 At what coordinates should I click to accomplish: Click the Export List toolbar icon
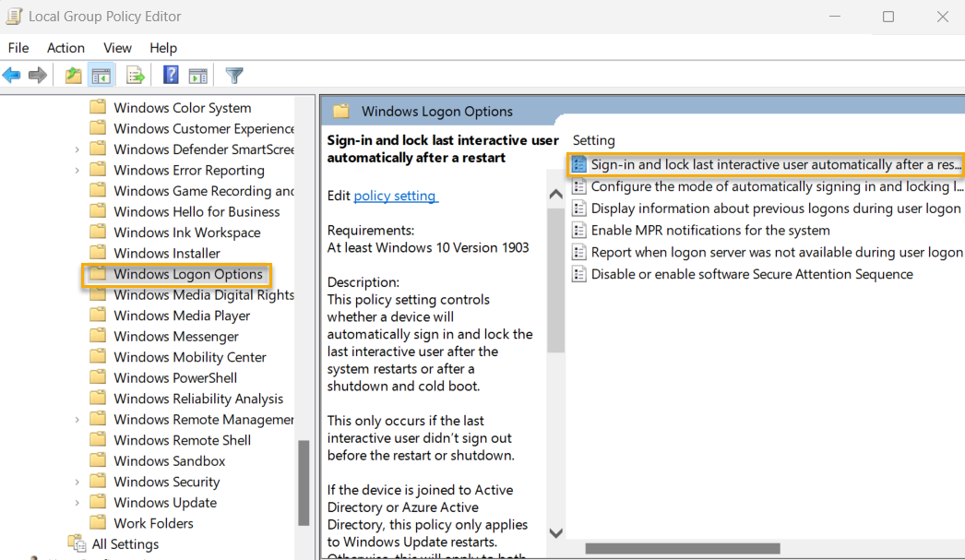[x=136, y=76]
